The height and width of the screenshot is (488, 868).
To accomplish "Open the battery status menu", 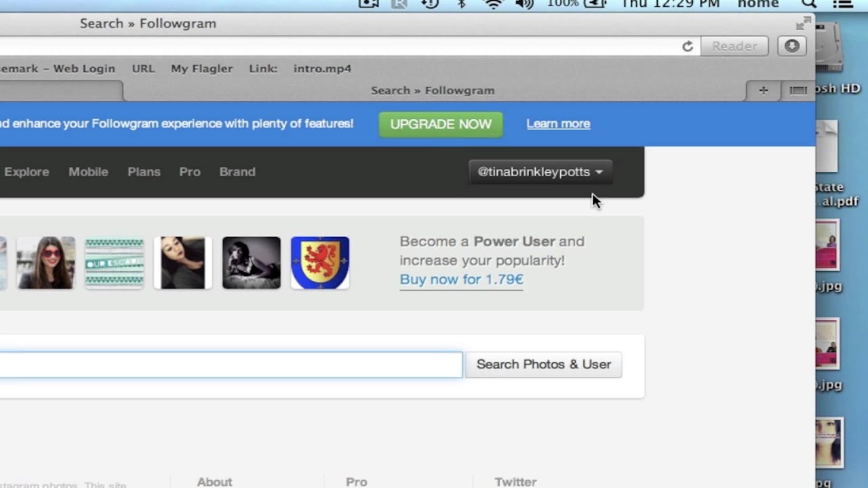I will (x=576, y=4).
